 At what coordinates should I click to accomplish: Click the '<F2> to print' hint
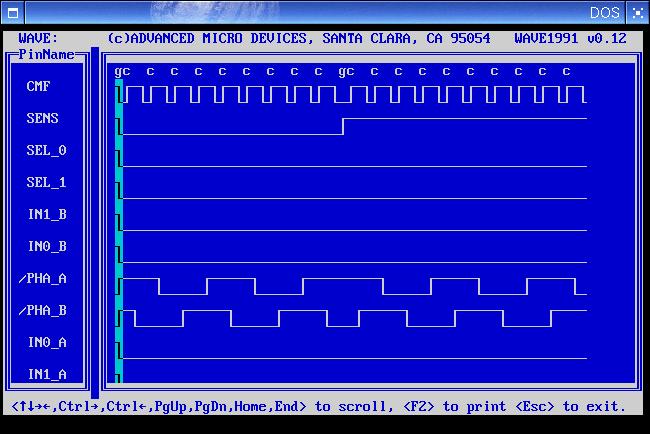tap(455, 406)
